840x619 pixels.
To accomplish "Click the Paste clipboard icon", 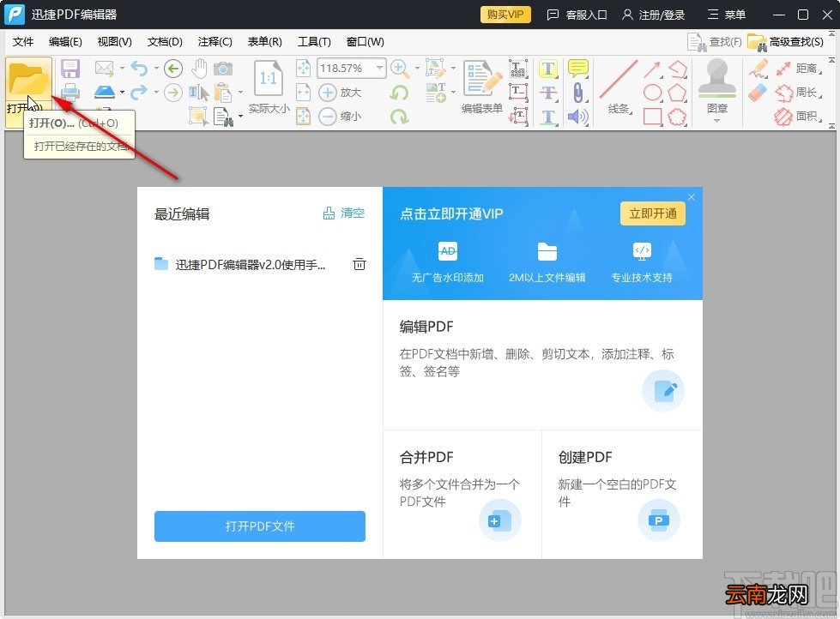I will point(223,93).
